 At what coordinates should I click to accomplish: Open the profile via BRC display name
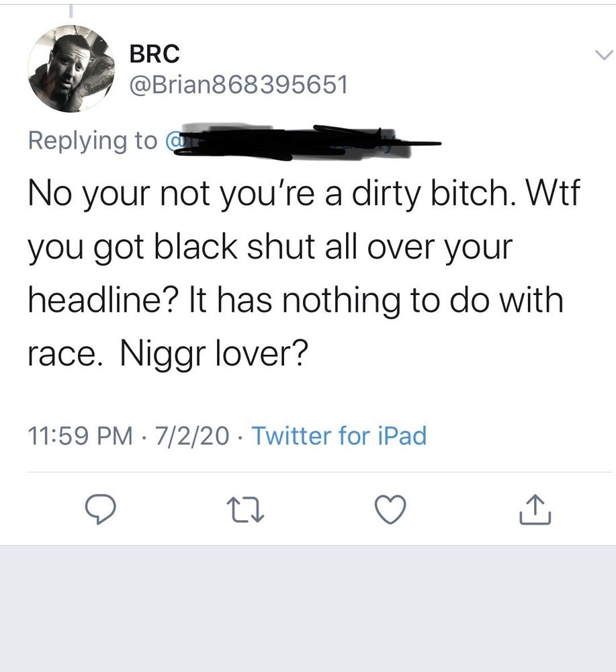pos(155,54)
